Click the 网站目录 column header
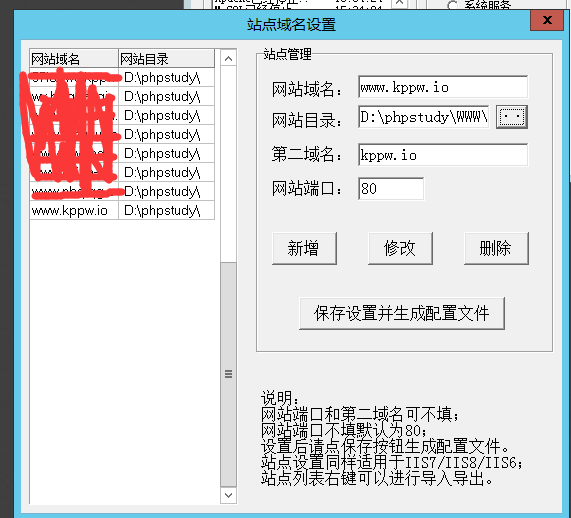 point(167,58)
